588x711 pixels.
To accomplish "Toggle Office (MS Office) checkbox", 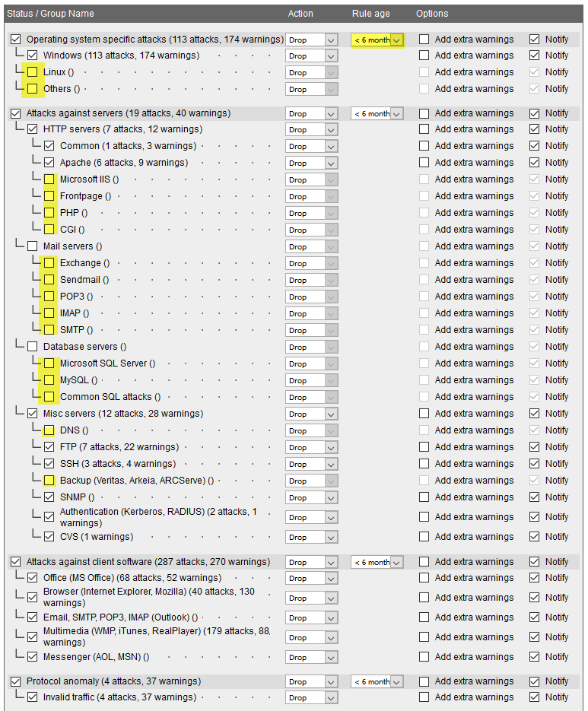I will click(x=32, y=578).
